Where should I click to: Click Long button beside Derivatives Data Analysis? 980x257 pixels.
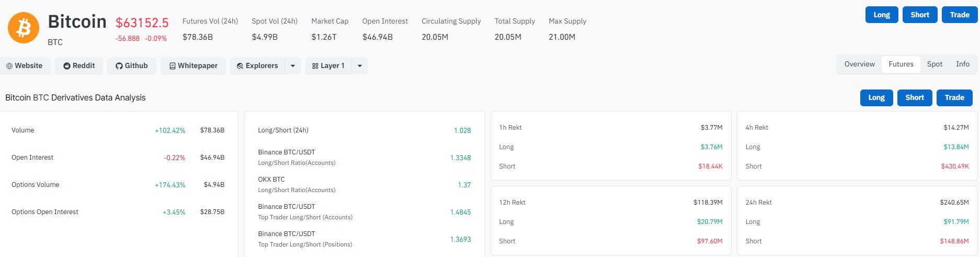click(x=876, y=98)
